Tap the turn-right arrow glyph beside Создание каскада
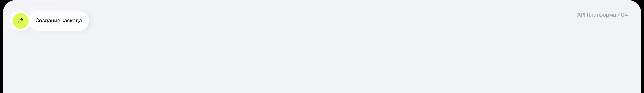This screenshot has height=93, width=644. click(x=21, y=21)
